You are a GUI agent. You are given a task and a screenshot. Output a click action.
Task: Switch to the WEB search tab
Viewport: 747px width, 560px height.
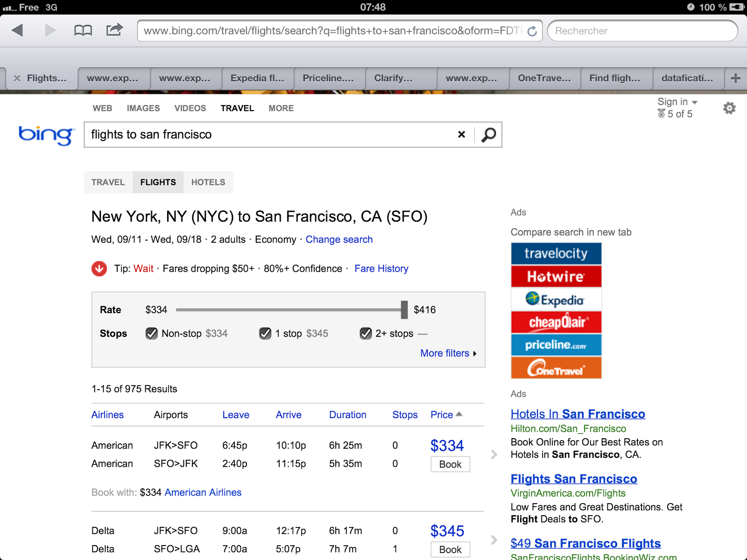102,108
